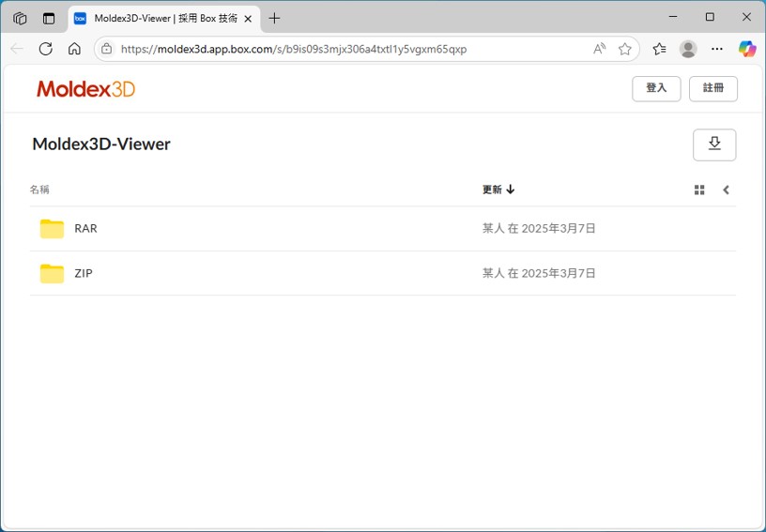Toggle the sidebar chevron arrow
The width and height of the screenshot is (766, 532).
pyautogui.click(x=726, y=190)
